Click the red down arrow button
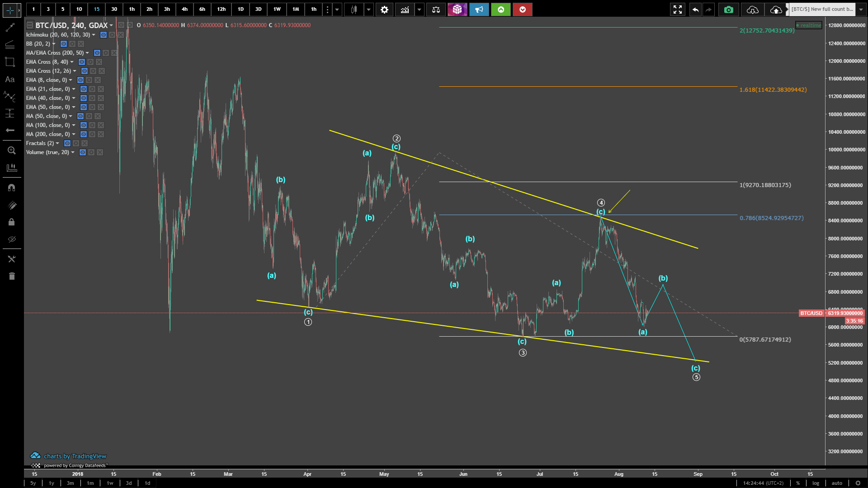Screen dimensions: 868x488 tap(523, 9)
